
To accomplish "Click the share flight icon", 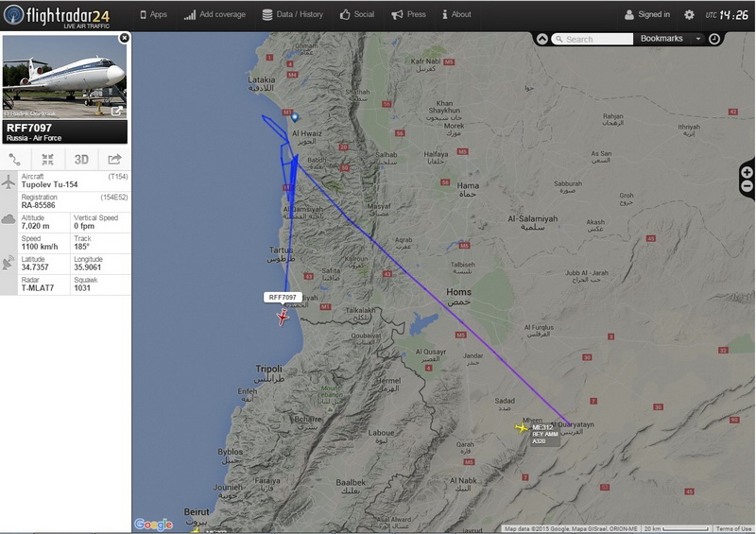I will (x=114, y=159).
